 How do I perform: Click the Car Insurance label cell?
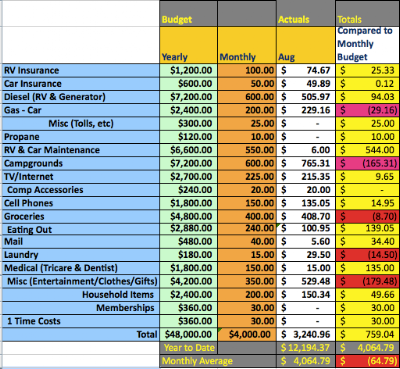click(81, 84)
